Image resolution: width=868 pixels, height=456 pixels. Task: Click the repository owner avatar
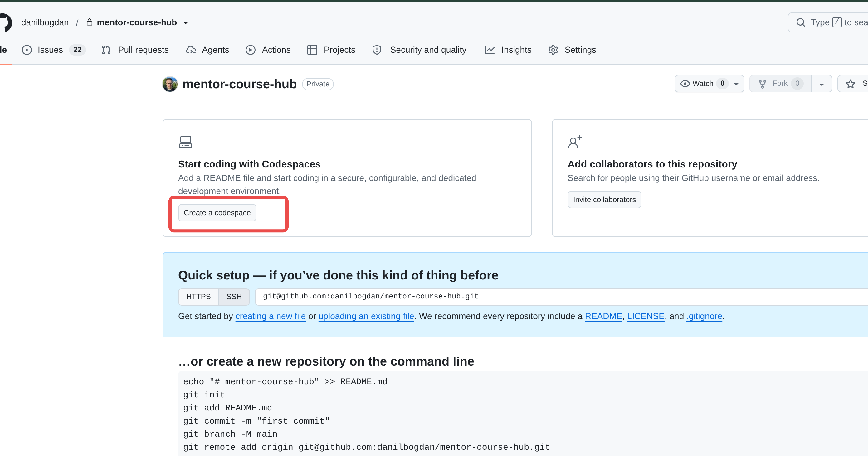coord(170,84)
